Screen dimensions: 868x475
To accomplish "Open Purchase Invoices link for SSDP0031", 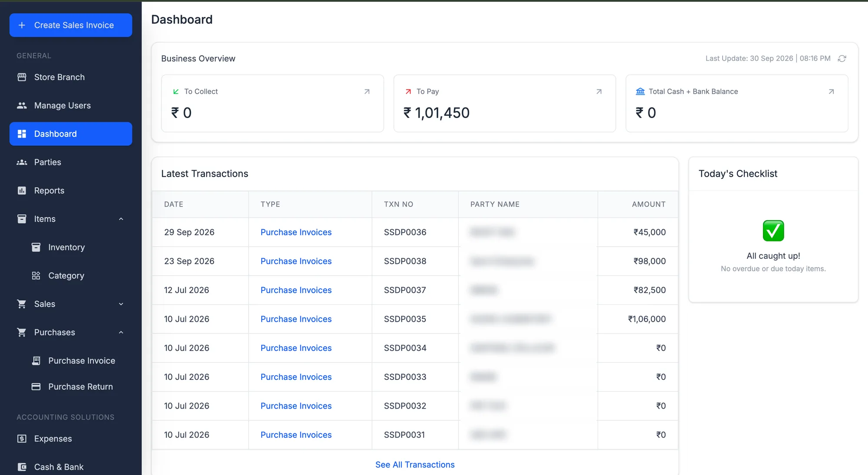I will 296,435.
